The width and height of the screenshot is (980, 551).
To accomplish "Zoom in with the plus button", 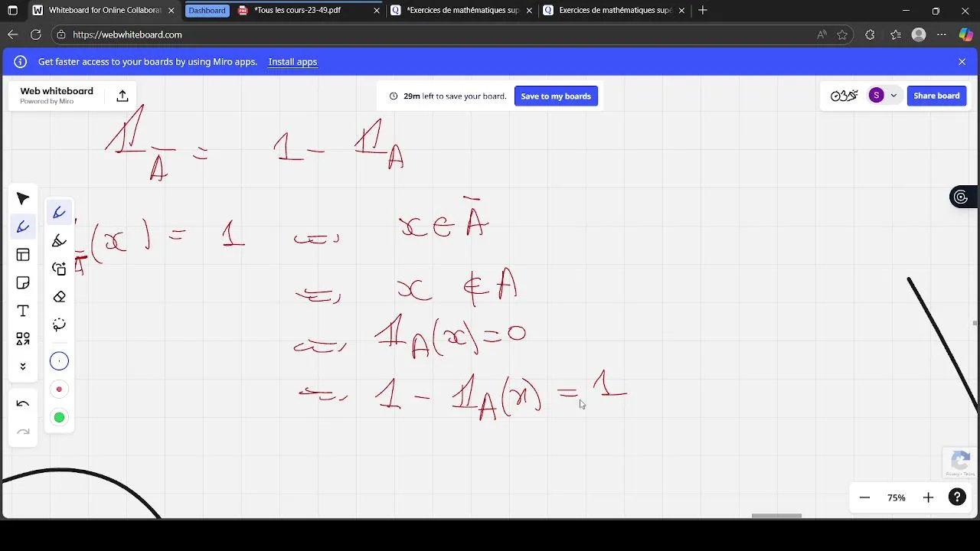I will pos(928,497).
